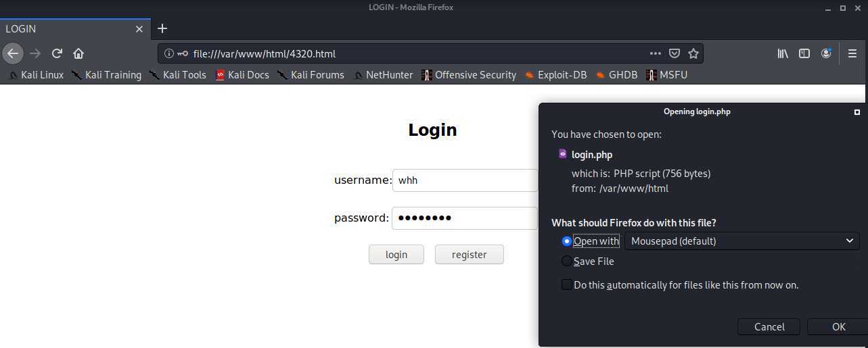Open the Firefox hamburger menu
868x348 pixels.
(x=852, y=53)
